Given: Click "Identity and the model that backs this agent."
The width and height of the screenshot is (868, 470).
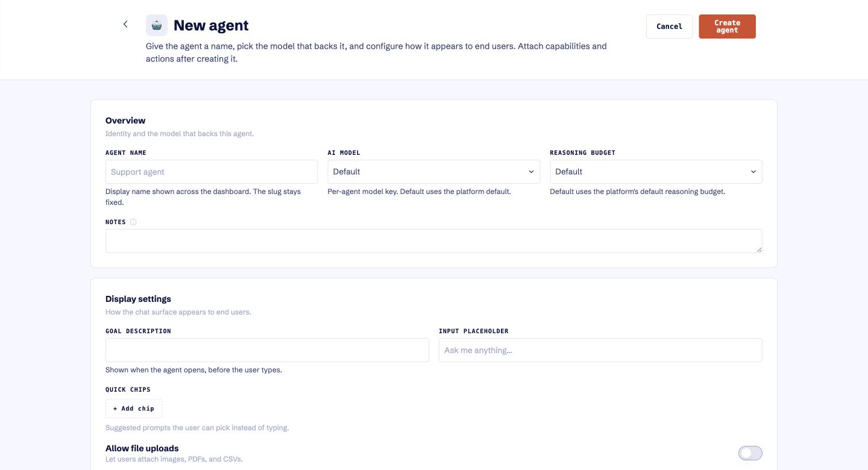Looking at the screenshot, I should pos(180,134).
